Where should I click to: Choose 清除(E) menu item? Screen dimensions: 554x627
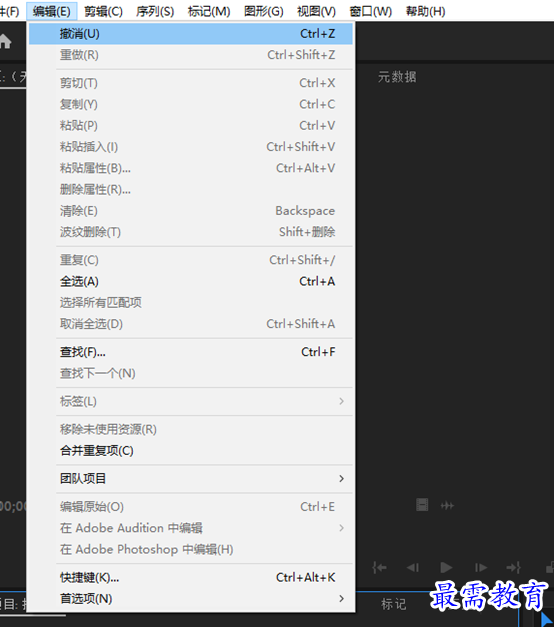(191, 211)
